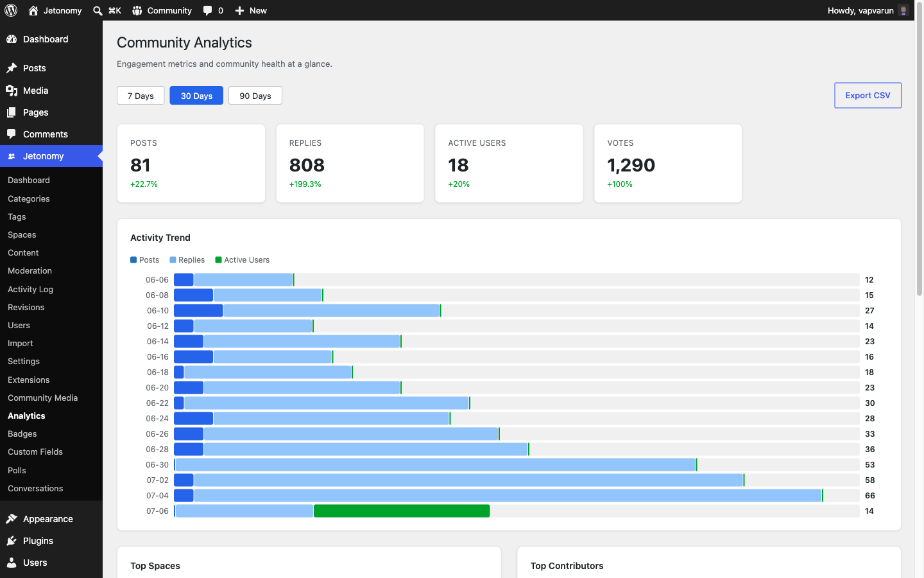Click the Jetonomy menu icon in sidebar
The image size is (924, 578).
tap(12, 156)
